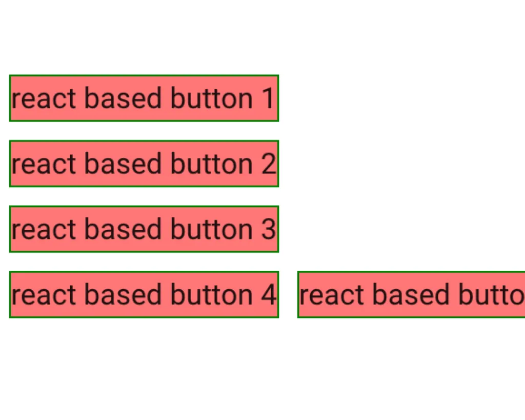Click the partially cut-off react button
525x420 pixels.
[x=411, y=294]
